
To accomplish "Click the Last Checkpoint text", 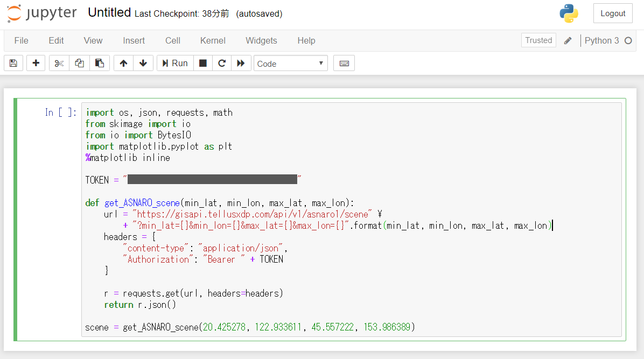I will [x=181, y=13].
